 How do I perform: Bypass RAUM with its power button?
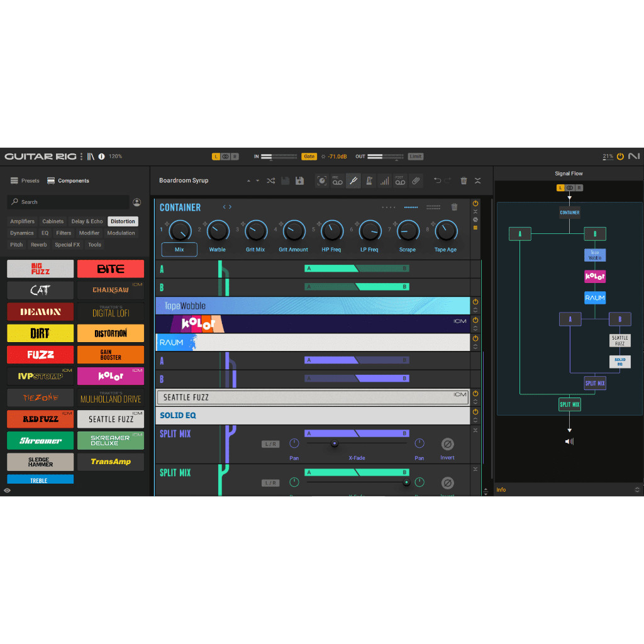click(x=475, y=338)
